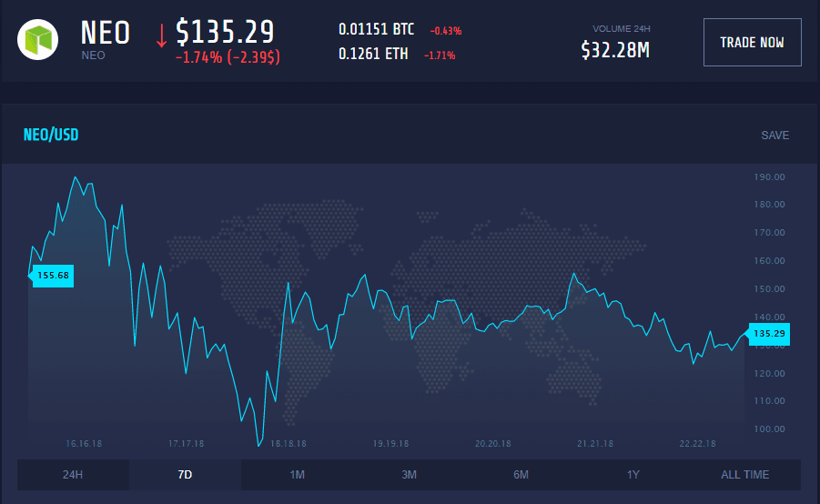
Task: Click the 120.00 price axis label
Action: (x=769, y=374)
